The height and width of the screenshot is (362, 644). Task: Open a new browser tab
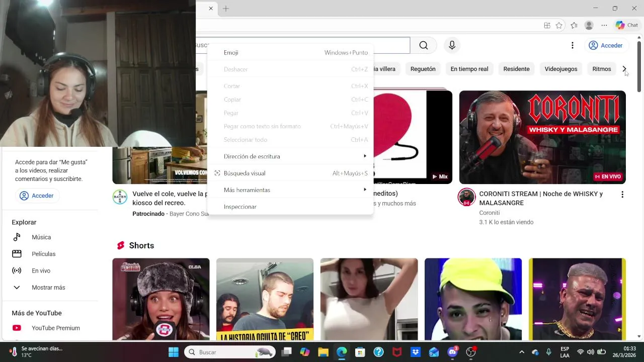tap(226, 9)
